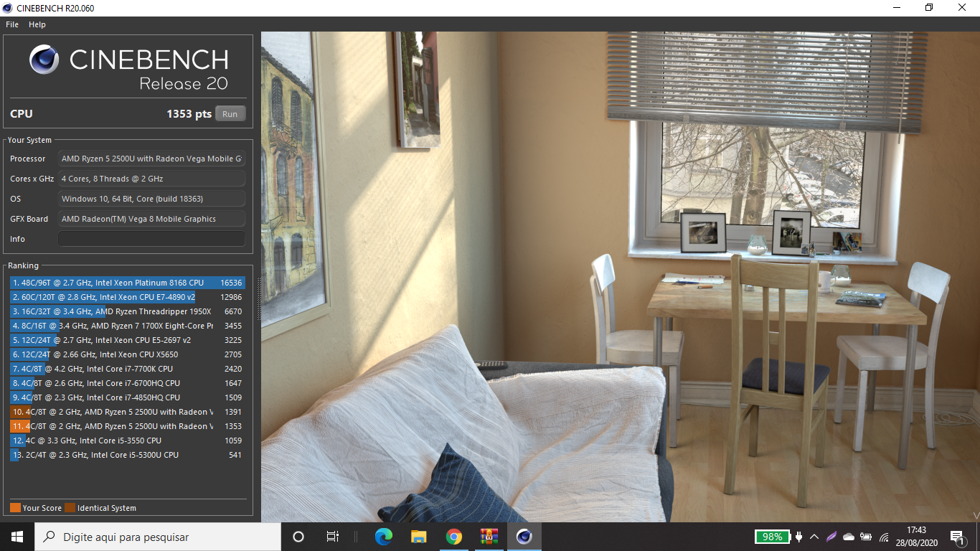
Task: Click the rendered room image
Action: [x=621, y=276]
